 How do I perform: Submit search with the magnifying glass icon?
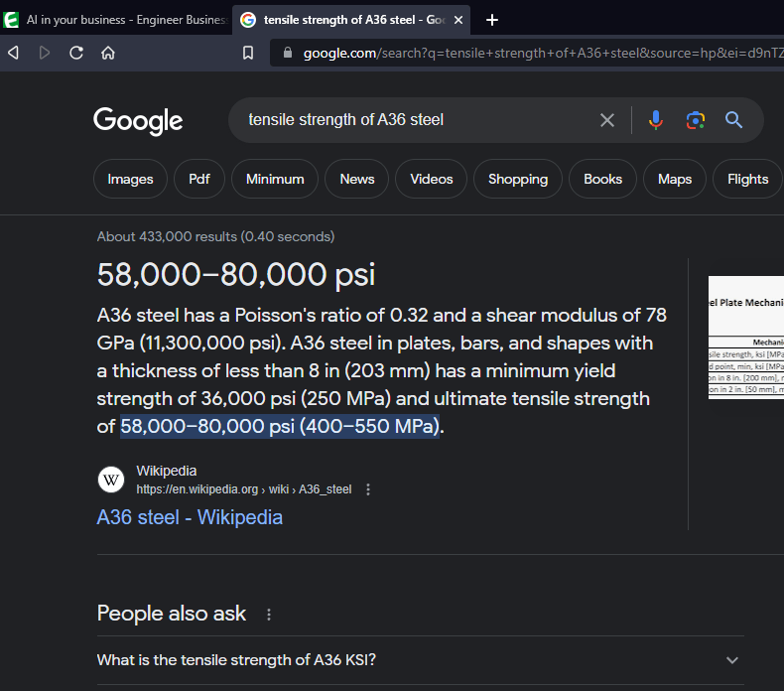click(x=733, y=120)
